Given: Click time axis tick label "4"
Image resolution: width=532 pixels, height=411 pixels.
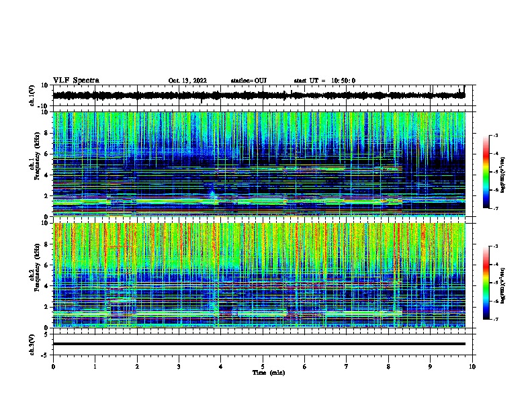Looking at the screenshot, I should pos(221,367).
